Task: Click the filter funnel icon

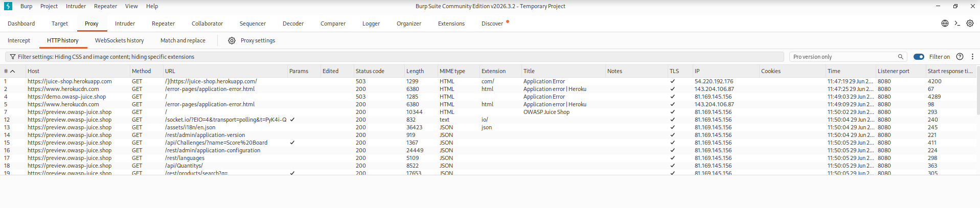Action: (x=13, y=57)
